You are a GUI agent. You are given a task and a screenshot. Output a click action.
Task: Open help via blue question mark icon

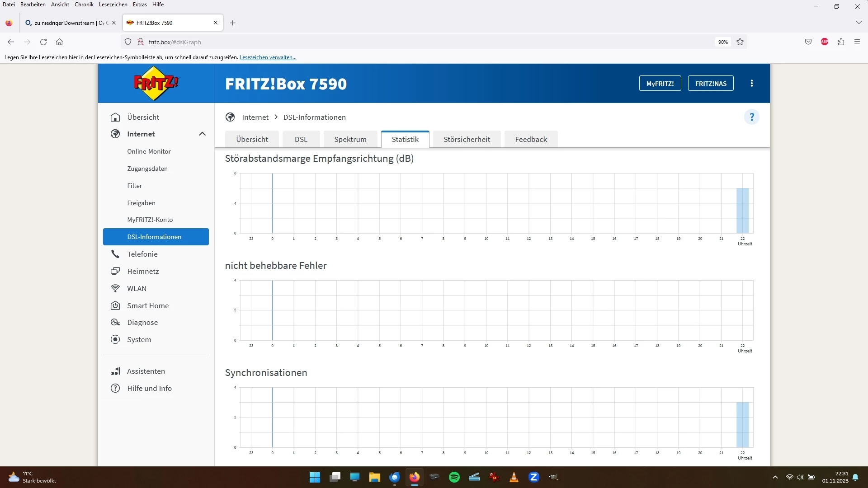(751, 117)
